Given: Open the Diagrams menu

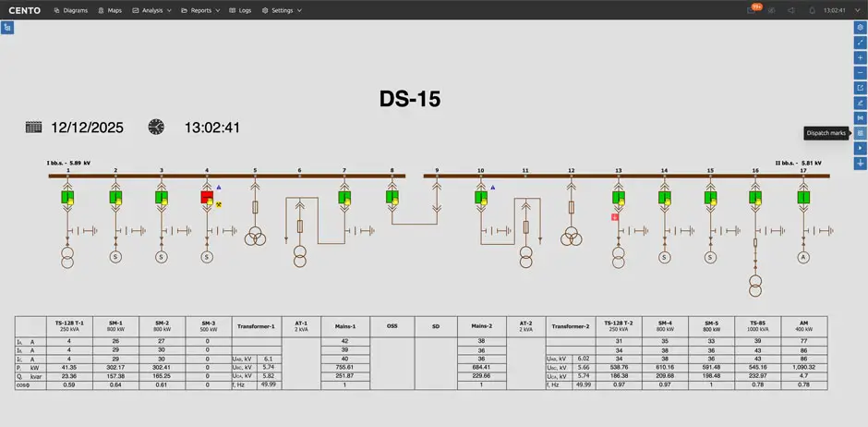Looking at the screenshot, I should pyautogui.click(x=71, y=10).
